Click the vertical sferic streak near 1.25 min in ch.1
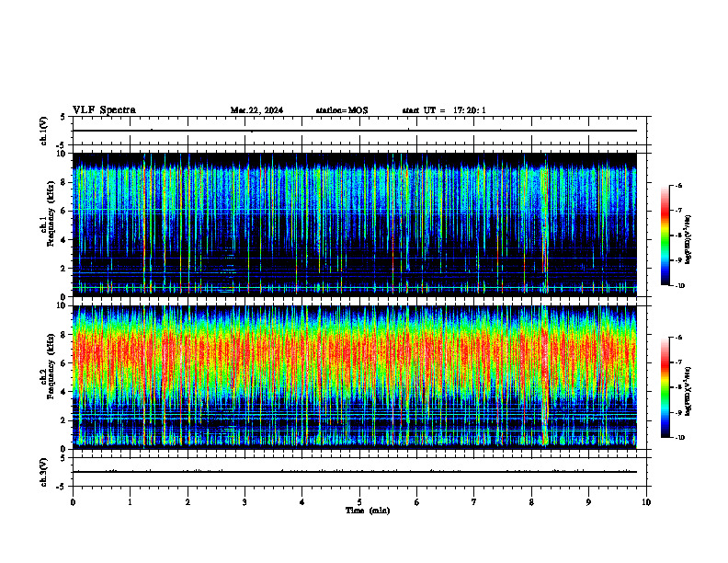This screenshot has width=728, height=563. tap(144, 224)
